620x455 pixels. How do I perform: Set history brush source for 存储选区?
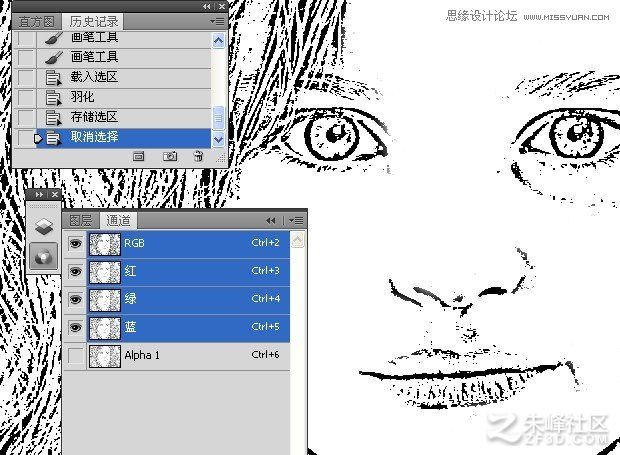click(x=26, y=117)
